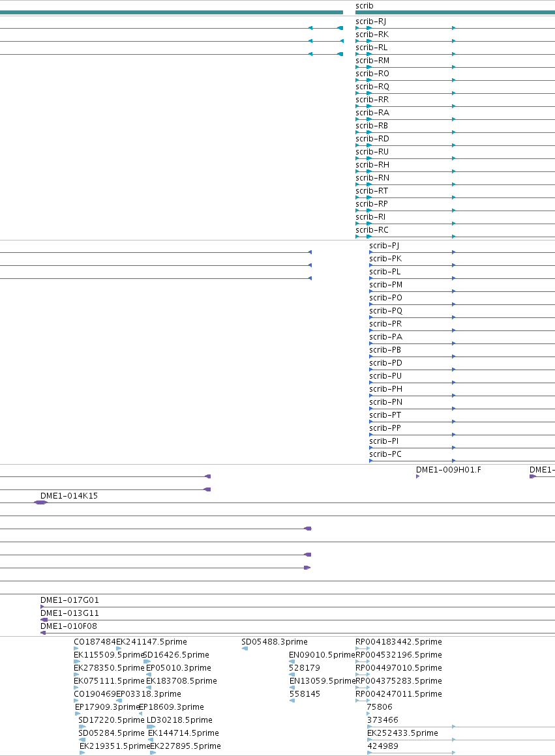Click protein feature scrib-PK

pyautogui.click(x=385, y=259)
